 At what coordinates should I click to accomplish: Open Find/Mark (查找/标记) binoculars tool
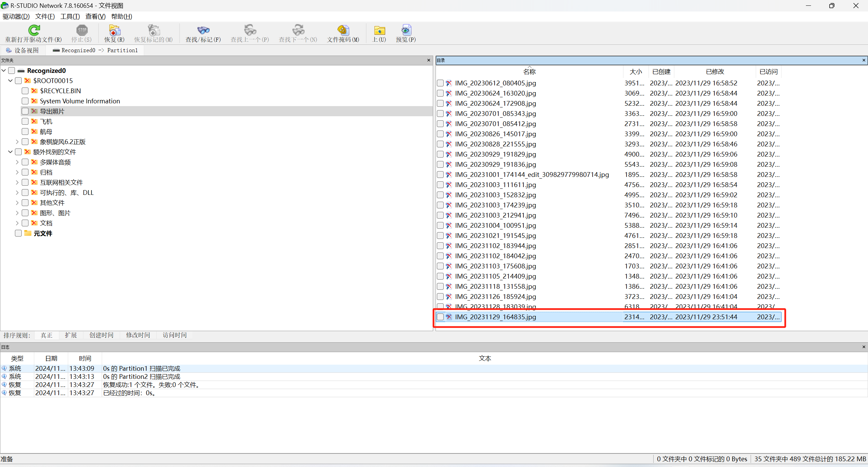pyautogui.click(x=203, y=30)
